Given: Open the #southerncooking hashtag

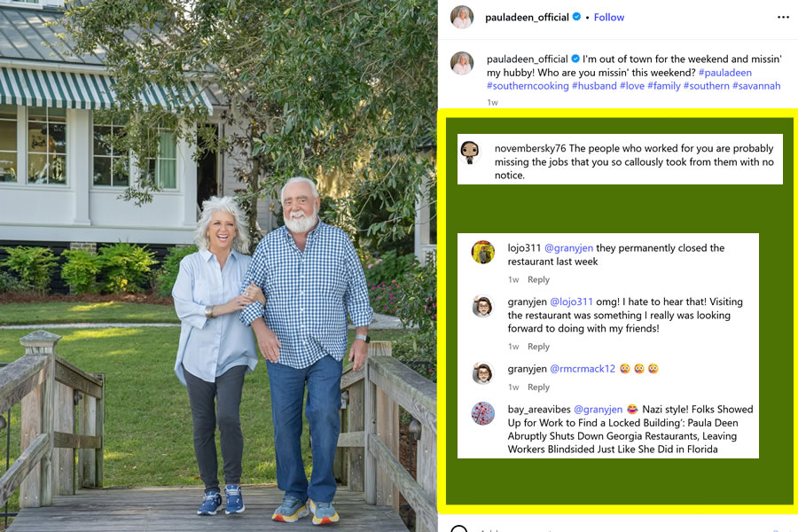Looking at the screenshot, I should click(x=528, y=86).
